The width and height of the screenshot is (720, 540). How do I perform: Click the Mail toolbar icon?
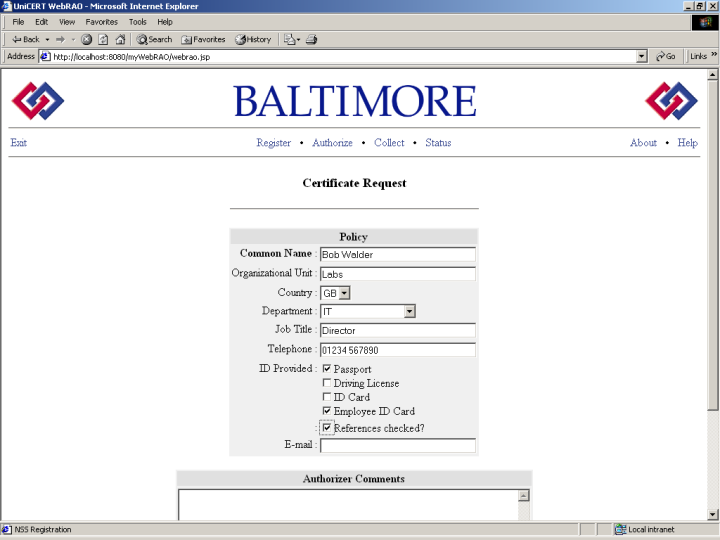(x=289, y=39)
